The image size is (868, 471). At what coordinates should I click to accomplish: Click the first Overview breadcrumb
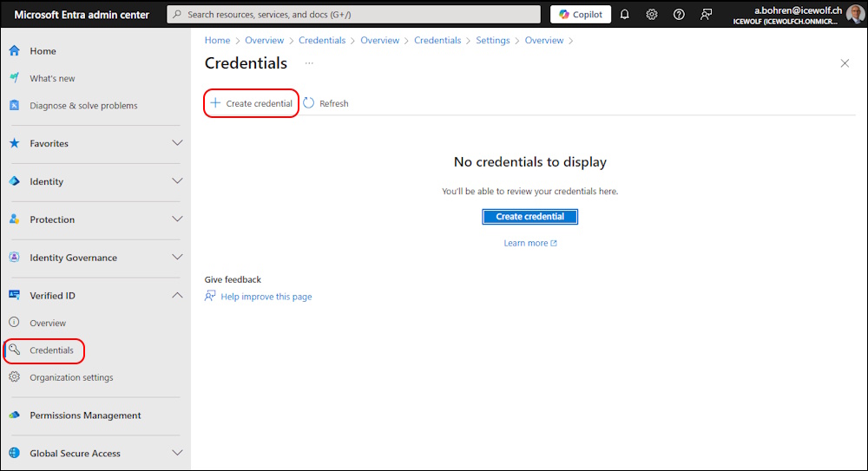pyautogui.click(x=264, y=41)
